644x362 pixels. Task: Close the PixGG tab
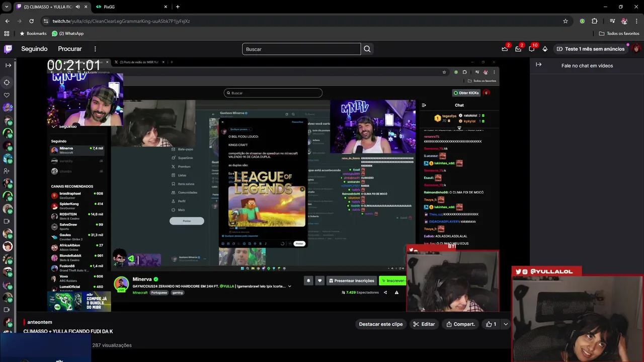pyautogui.click(x=166, y=7)
